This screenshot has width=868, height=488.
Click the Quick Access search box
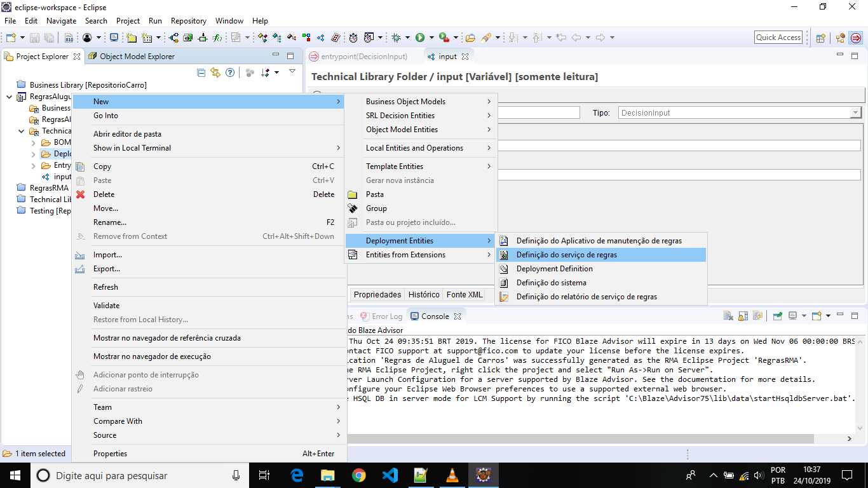click(778, 37)
